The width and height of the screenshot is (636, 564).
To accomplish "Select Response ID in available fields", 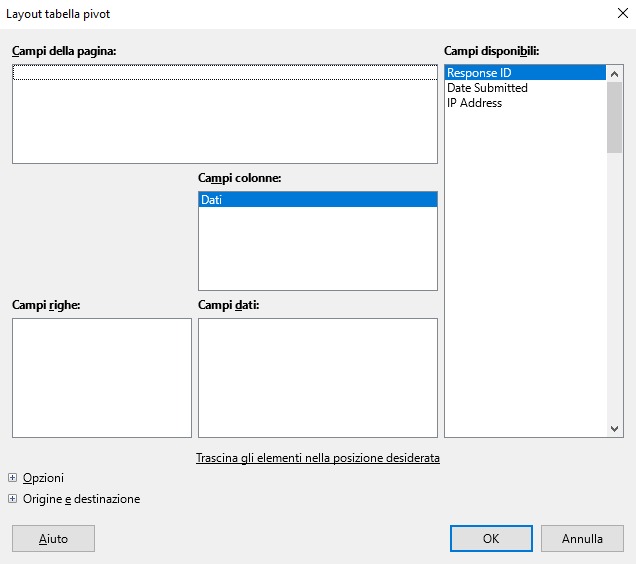I will point(525,73).
